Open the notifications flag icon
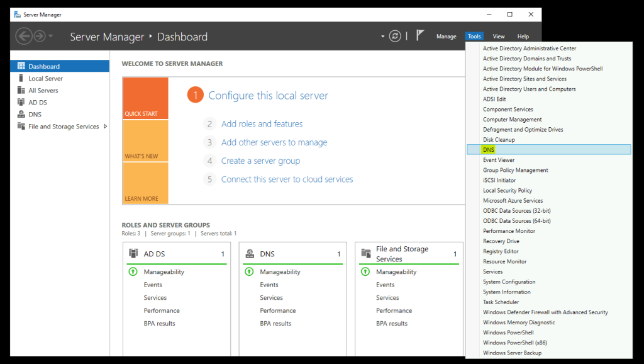Screen dimensions: 644x364 tap(419, 35)
